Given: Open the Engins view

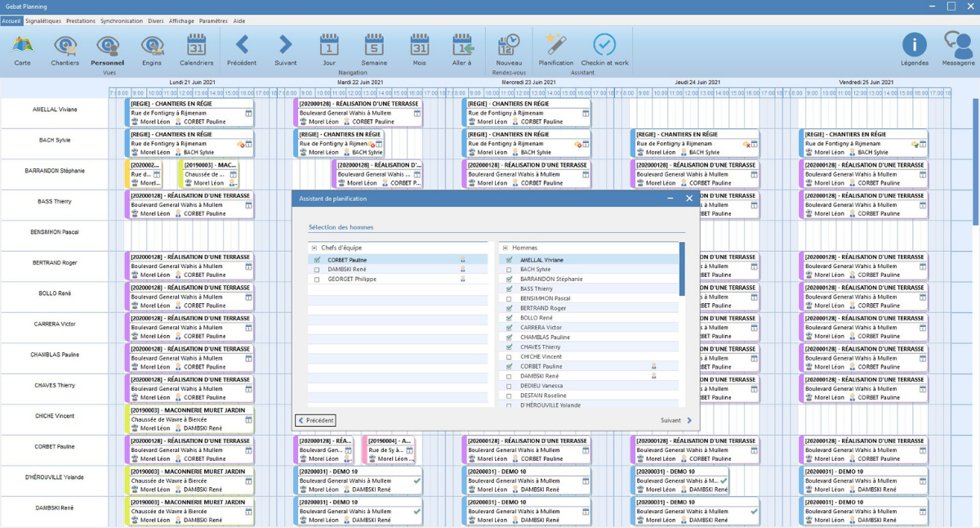Looking at the screenshot, I should tap(151, 48).
